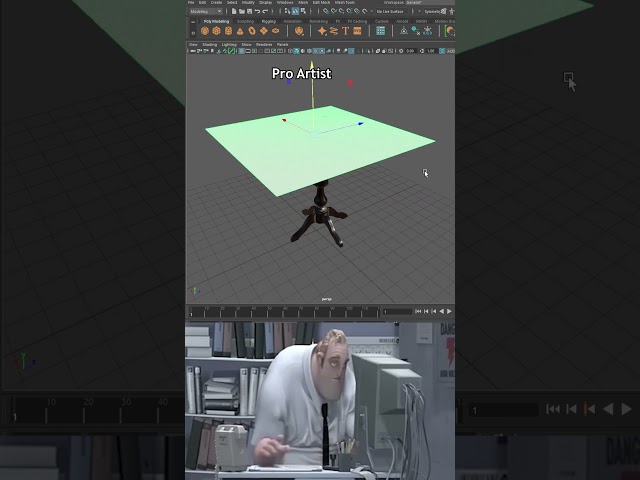Switch to Animation shelf tab

[292, 21]
